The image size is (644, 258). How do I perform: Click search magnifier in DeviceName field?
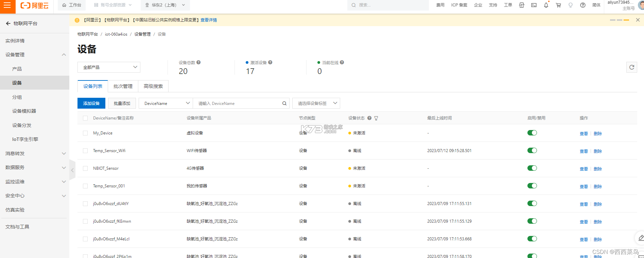click(x=284, y=104)
